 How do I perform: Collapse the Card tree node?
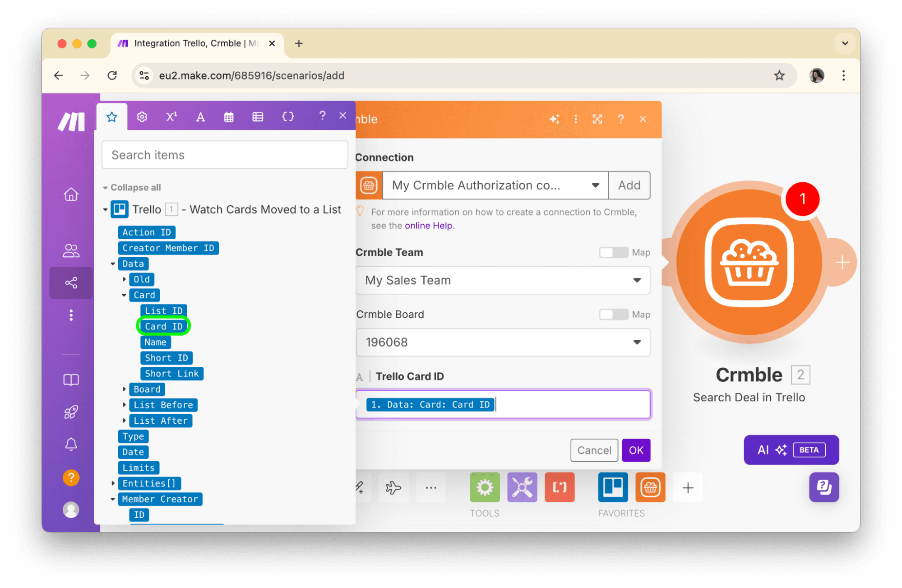(124, 295)
